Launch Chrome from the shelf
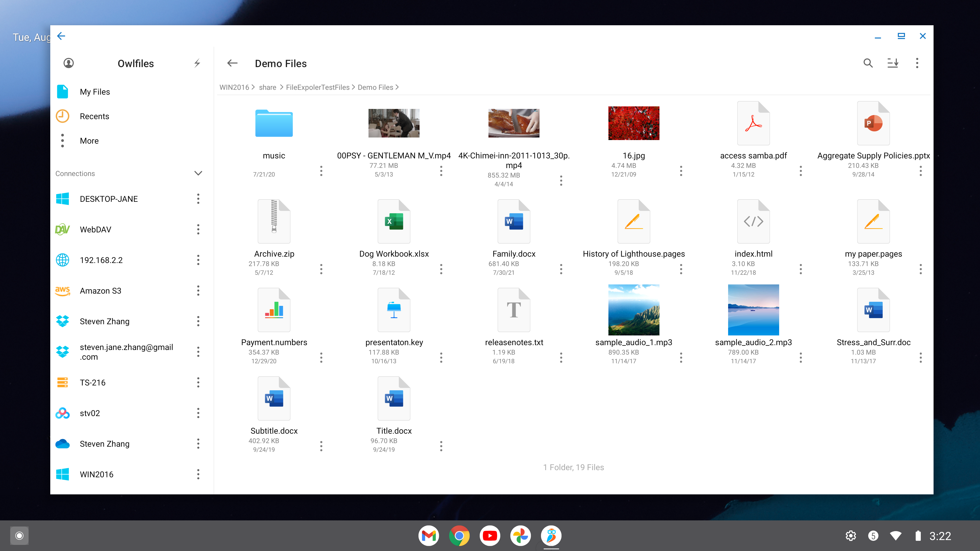Viewport: 980px width, 551px height. (459, 536)
